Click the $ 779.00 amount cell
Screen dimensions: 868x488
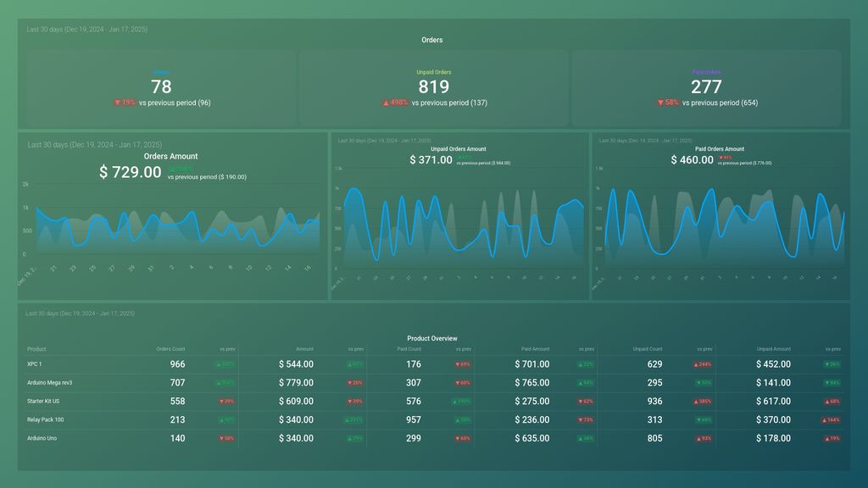pos(296,383)
